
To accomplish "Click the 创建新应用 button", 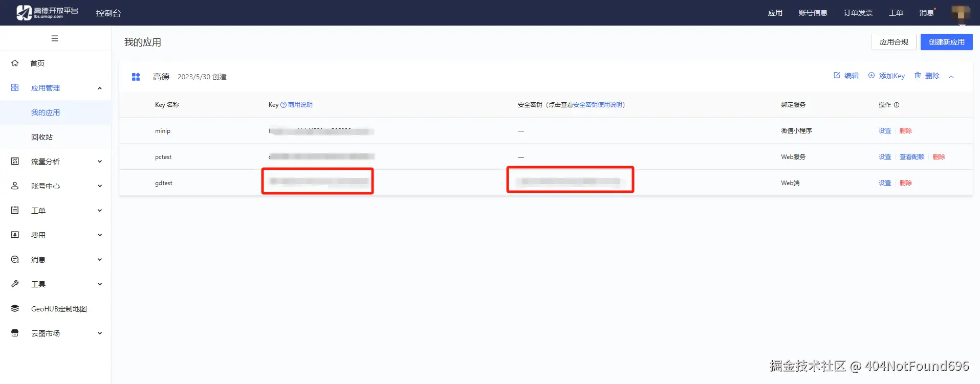I will click(x=947, y=42).
